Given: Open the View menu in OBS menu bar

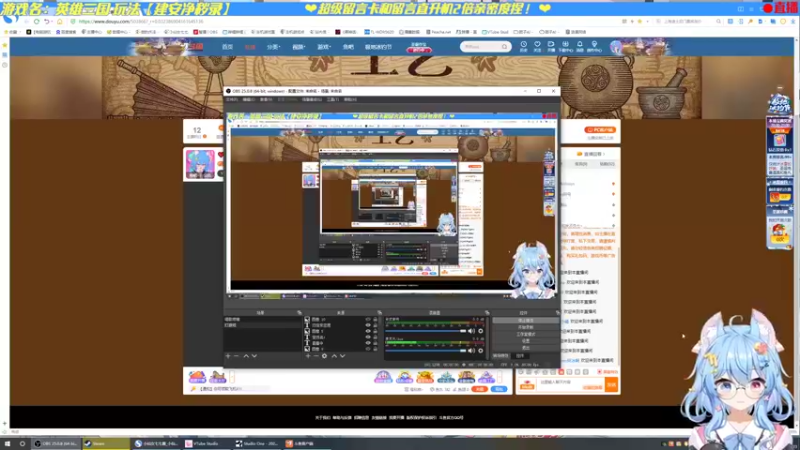Looking at the screenshot, I should point(266,99).
